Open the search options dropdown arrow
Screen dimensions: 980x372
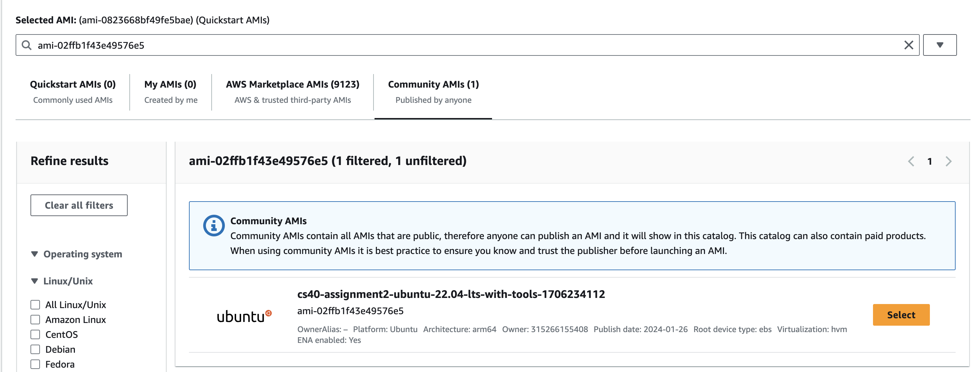click(939, 45)
